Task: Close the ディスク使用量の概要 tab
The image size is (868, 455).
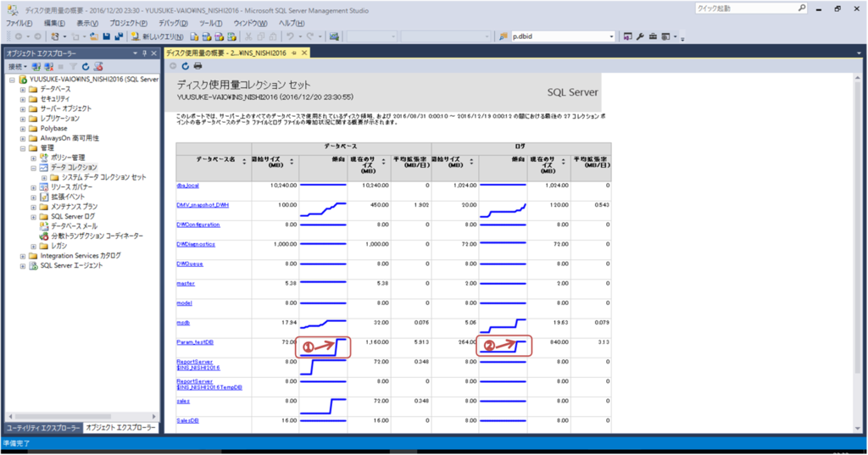Action: (x=304, y=53)
